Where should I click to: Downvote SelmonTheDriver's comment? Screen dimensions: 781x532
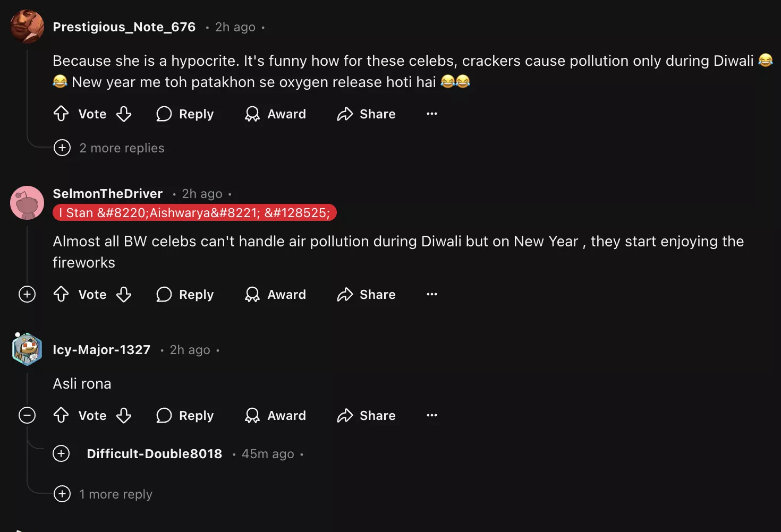(x=124, y=294)
